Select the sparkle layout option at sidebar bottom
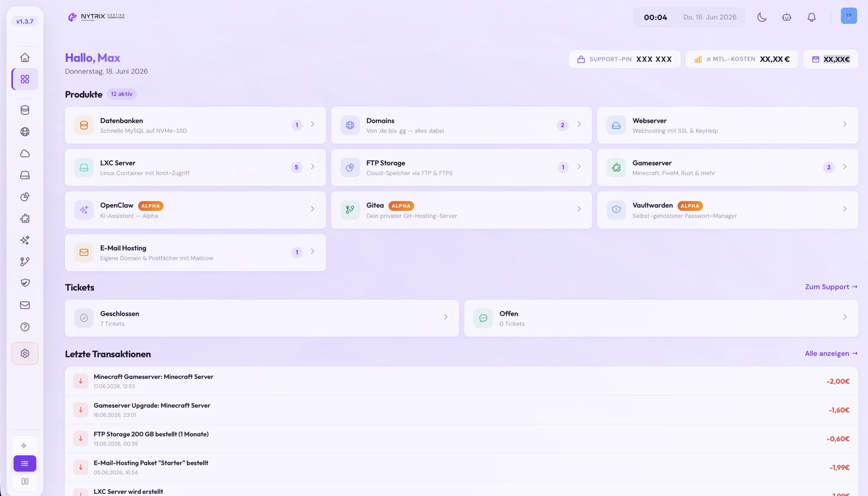 (x=24, y=446)
